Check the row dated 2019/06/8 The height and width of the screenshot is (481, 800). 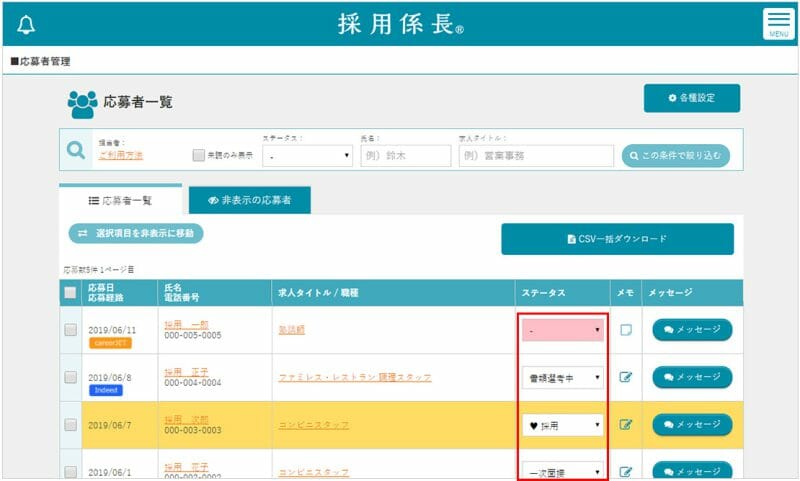click(70, 377)
